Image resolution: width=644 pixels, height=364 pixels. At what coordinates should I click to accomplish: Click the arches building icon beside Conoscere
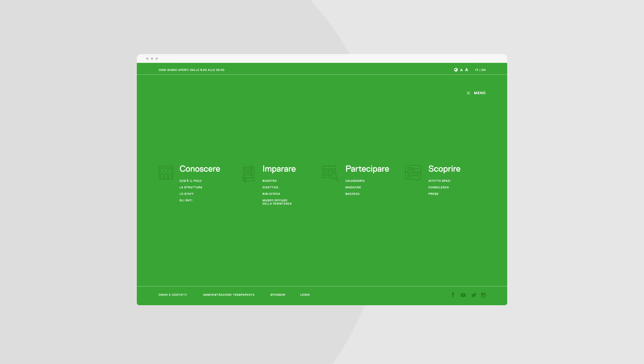coord(166,173)
